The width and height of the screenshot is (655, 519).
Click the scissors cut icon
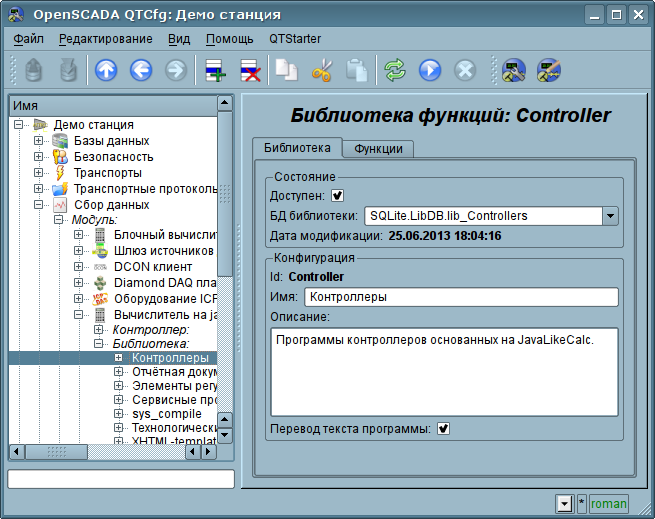(x=321, y=70)
